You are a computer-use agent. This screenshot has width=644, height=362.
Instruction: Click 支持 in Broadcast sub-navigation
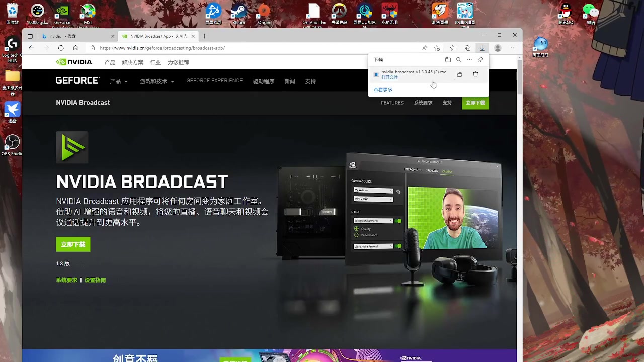point(447,103)
